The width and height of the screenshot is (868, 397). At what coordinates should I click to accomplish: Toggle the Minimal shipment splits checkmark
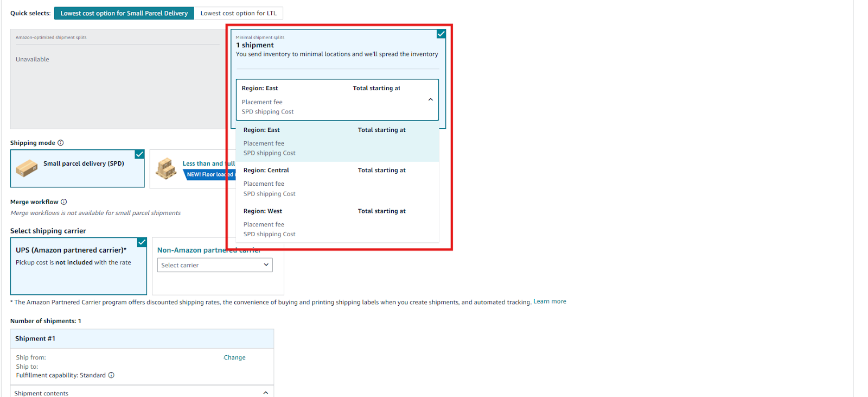click(441, 34)
